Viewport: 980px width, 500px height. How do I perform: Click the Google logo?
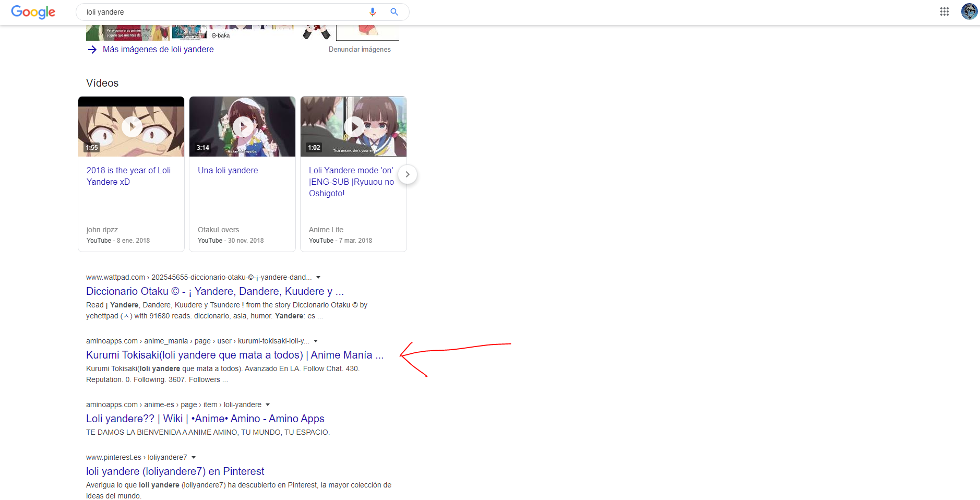point(33,12)
